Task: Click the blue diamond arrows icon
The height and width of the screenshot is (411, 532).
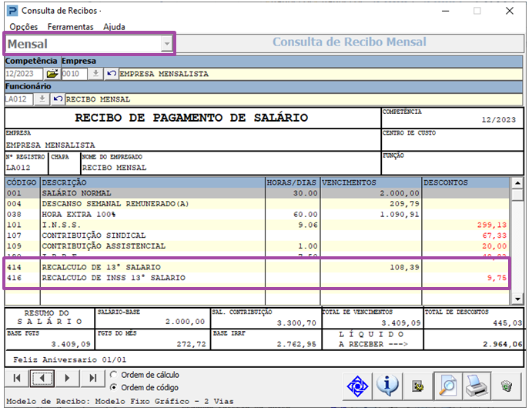Action: click(357, 386)
